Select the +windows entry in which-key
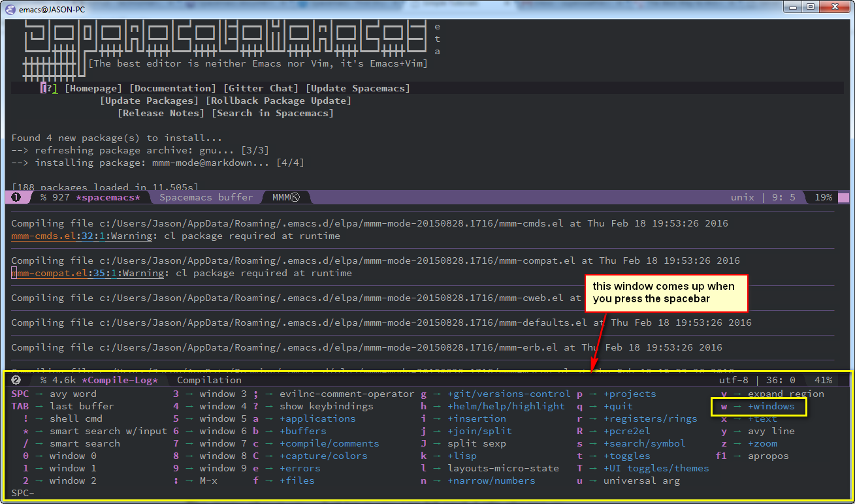The width and height of the screenshot is (855, 504). tap(771, 406)
